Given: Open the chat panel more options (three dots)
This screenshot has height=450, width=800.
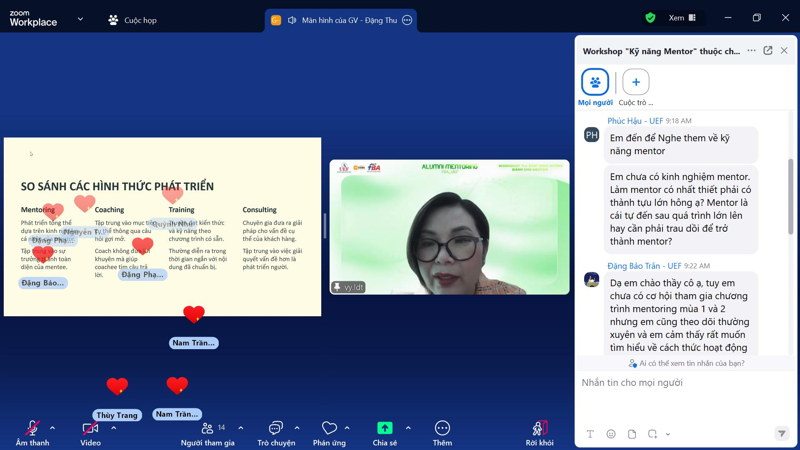Looking at the screenshot, I should click(751, 51).
